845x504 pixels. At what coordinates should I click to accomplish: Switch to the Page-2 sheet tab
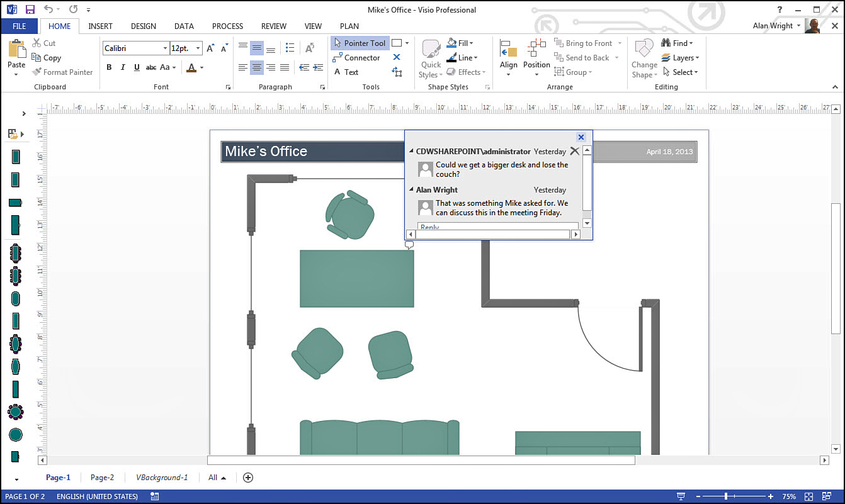click(x=102, y=478)
